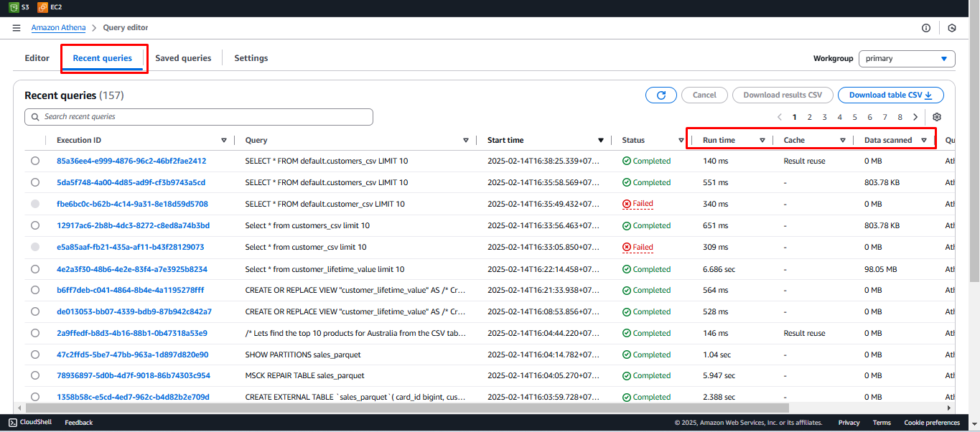
Task: Click the Download table CSV button
Action: [890, 95]
